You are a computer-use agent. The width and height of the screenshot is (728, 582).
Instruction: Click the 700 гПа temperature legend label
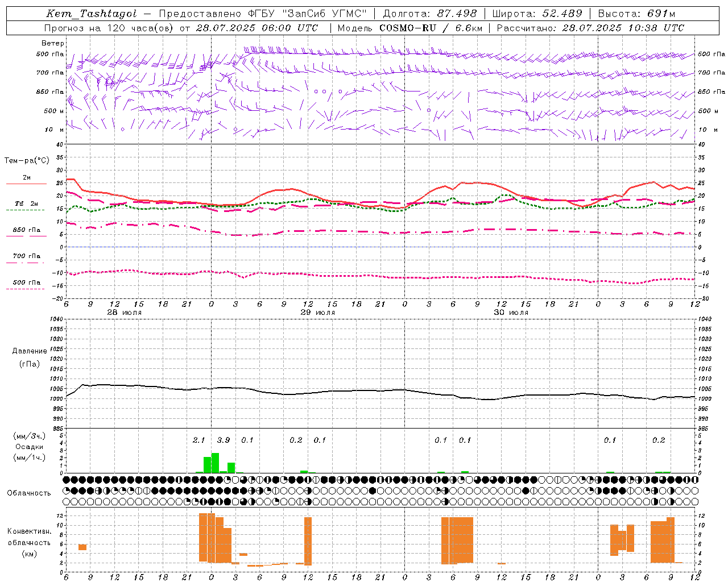(x=27, y=256)
